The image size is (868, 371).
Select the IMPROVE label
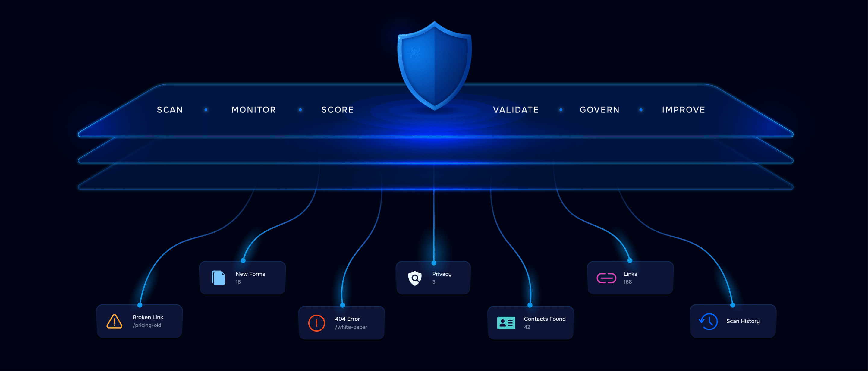click(x=683, y=110)
